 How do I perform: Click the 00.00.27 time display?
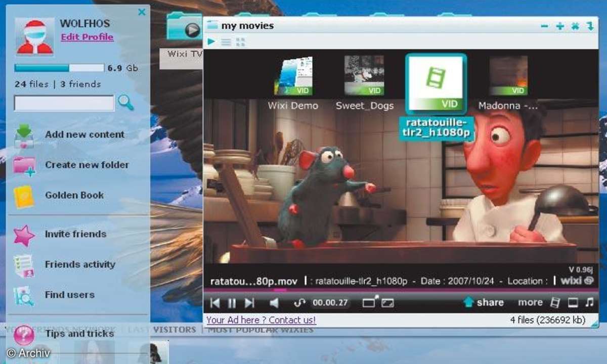tap(329, 303)
